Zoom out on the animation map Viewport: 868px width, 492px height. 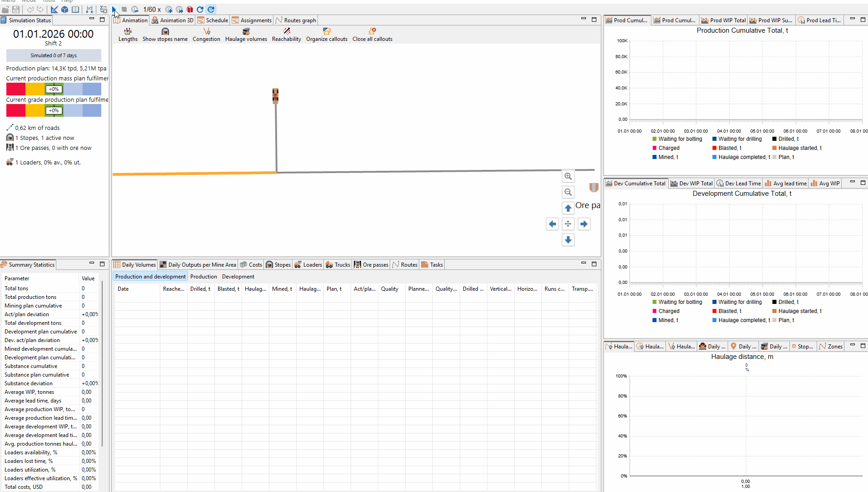point(568,192)
